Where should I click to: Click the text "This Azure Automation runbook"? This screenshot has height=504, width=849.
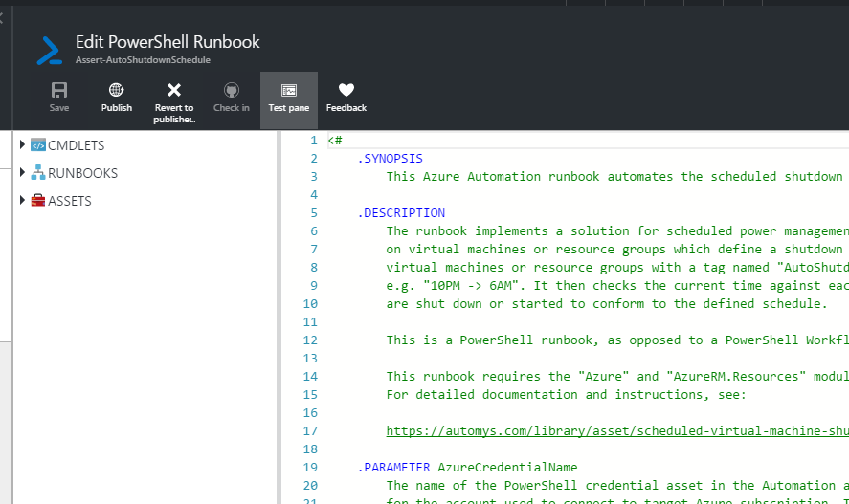(x=493, y=177)
